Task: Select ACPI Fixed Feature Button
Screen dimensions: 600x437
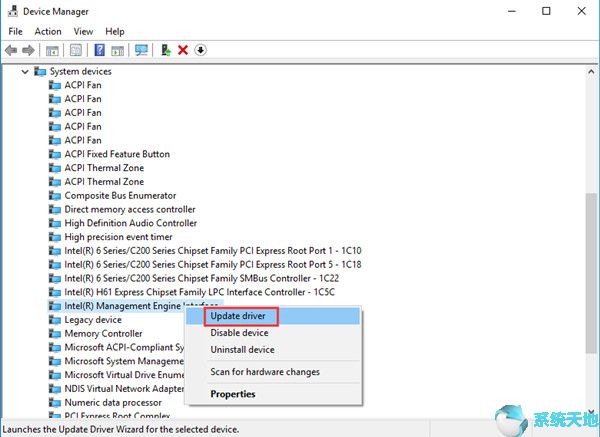Action: (x=117, y=154)
